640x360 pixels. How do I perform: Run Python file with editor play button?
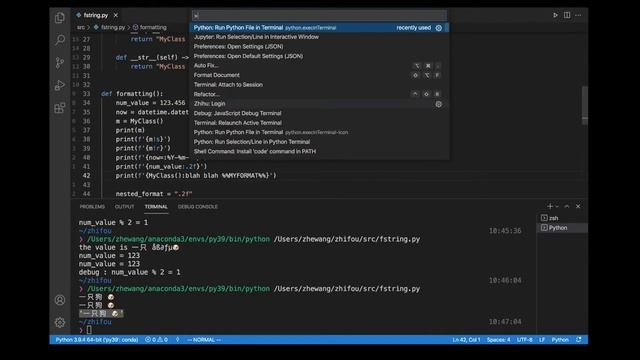point(556,15)
